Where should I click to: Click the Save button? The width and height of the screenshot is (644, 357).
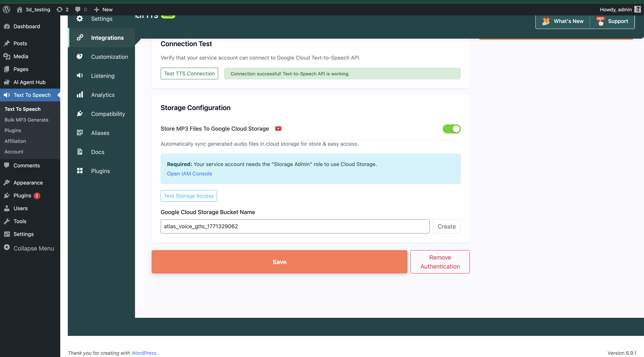279,262
